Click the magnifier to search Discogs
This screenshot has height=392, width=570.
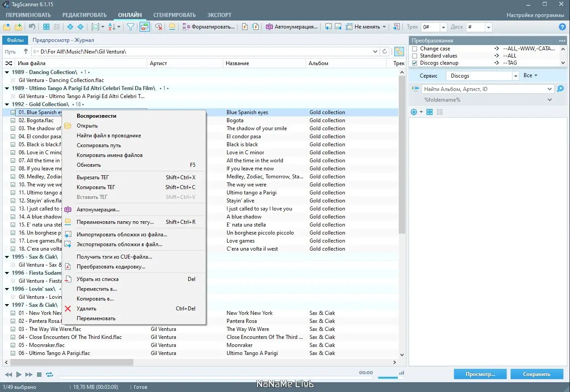point(560,89)
